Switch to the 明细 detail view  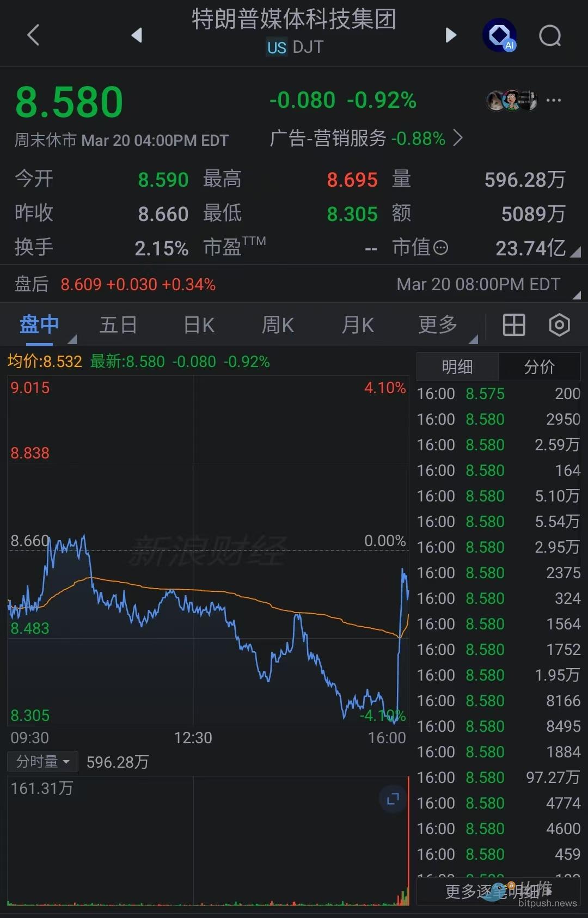tap(457, 367)
